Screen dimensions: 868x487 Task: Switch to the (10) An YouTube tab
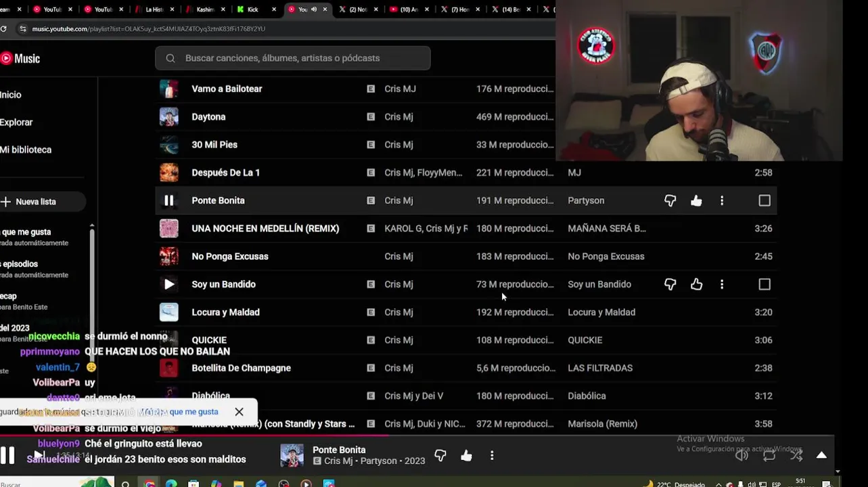tap(409, 9)
